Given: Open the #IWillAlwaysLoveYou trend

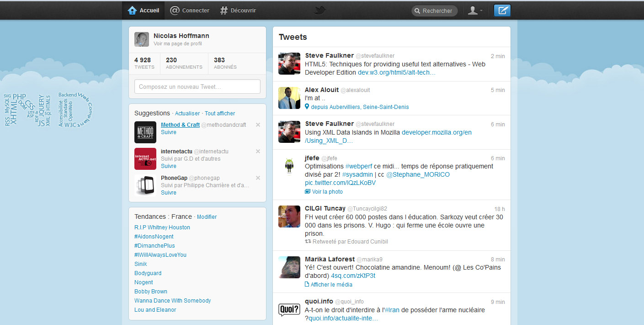Looking at the screenshot, I should pyautogui.click(x=160, y=255).
